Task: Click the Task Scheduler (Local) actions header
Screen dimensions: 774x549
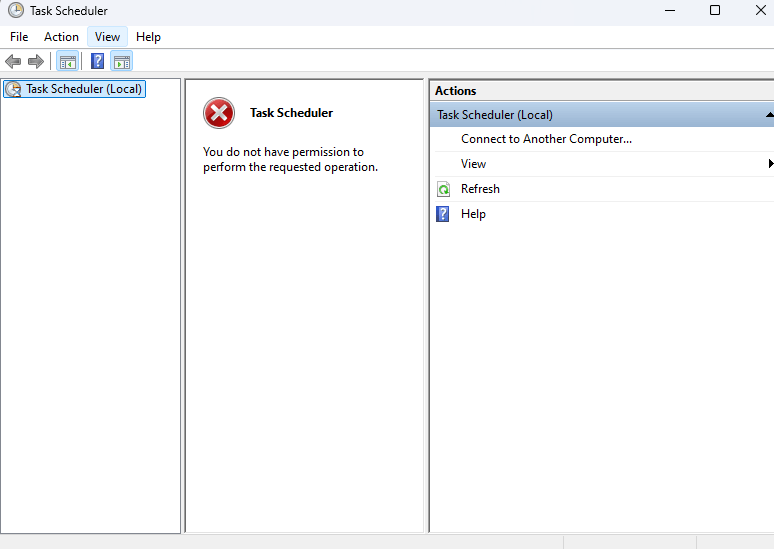Action: [602, 115]
